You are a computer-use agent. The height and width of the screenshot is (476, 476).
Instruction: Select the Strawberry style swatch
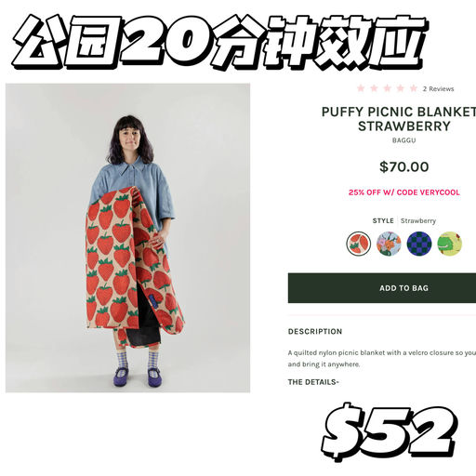point(358,244)
